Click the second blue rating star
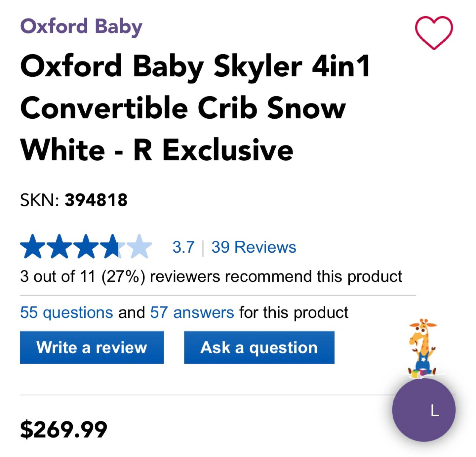This screenshot has height=457, width=476. 59,246
